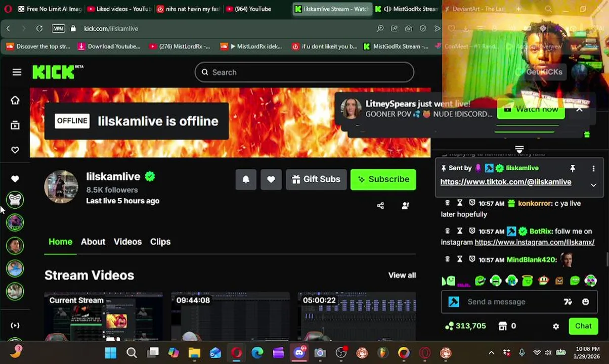Open the pinned TikTok lilskamlive link
The width and height of the screenshot is (609, 364).
click(506, 182)
